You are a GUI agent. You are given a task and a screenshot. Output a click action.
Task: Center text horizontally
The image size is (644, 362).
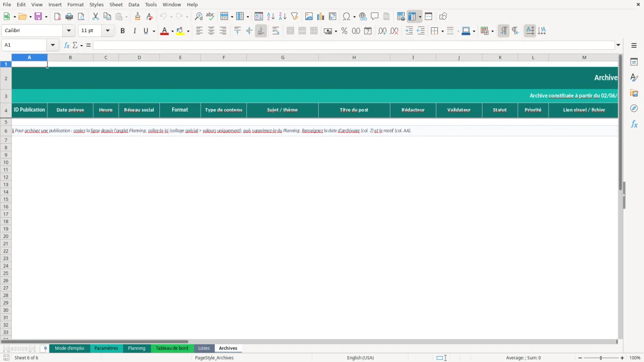[211, 31]
